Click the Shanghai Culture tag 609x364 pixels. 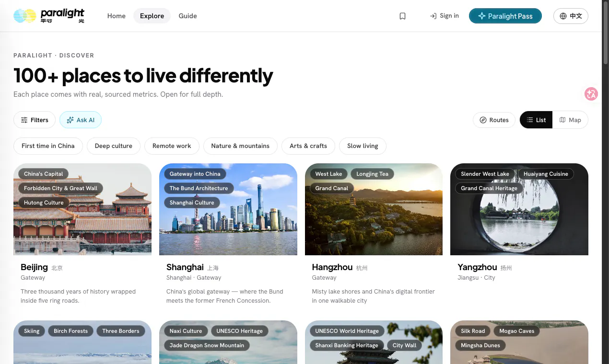point(192,203)
